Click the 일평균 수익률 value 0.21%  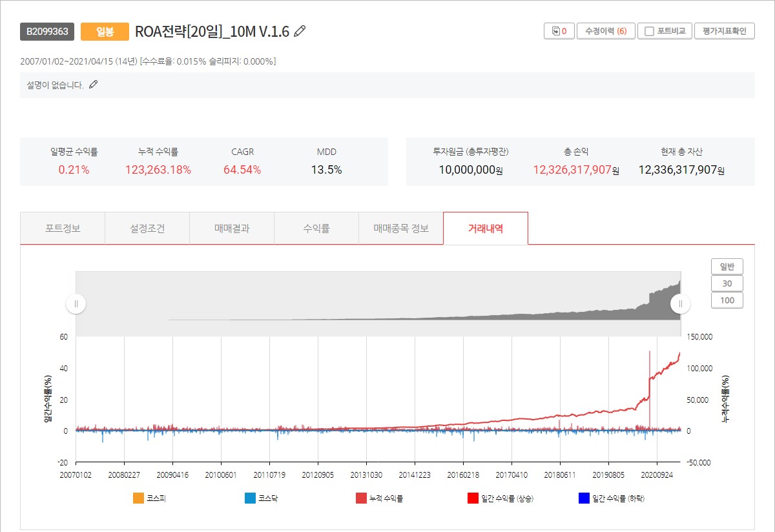pos(74,170)
